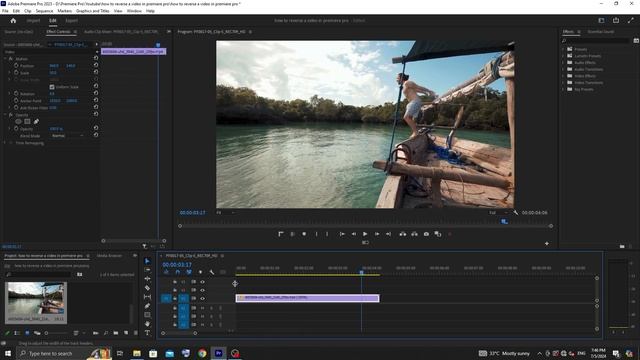Toggle V3 track output eye

point(202,282)
